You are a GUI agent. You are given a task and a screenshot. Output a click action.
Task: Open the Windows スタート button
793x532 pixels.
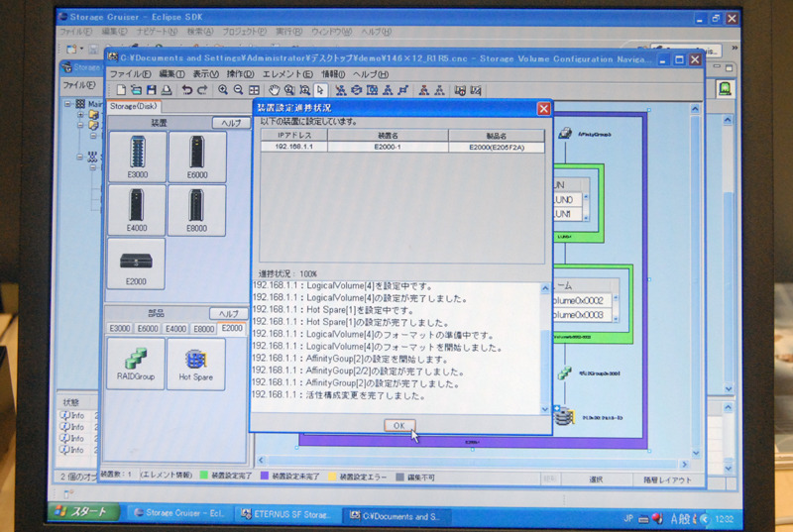(x=84, y=512)
